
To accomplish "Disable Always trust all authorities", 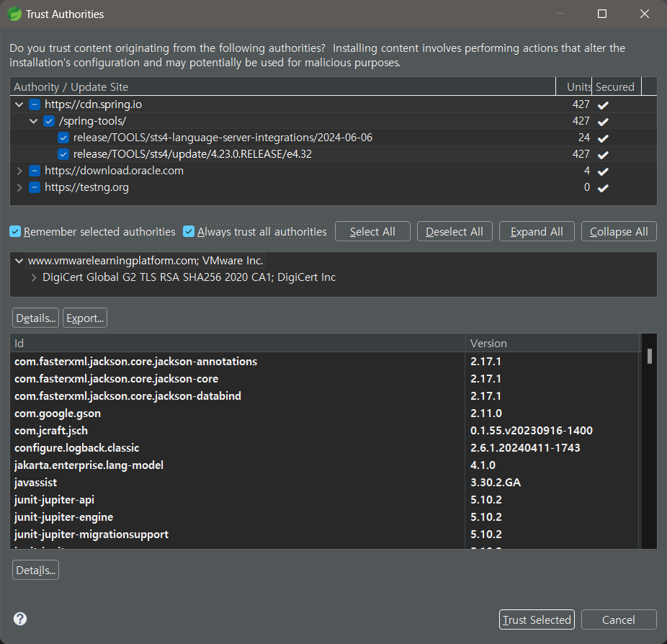I will point(189,231).
